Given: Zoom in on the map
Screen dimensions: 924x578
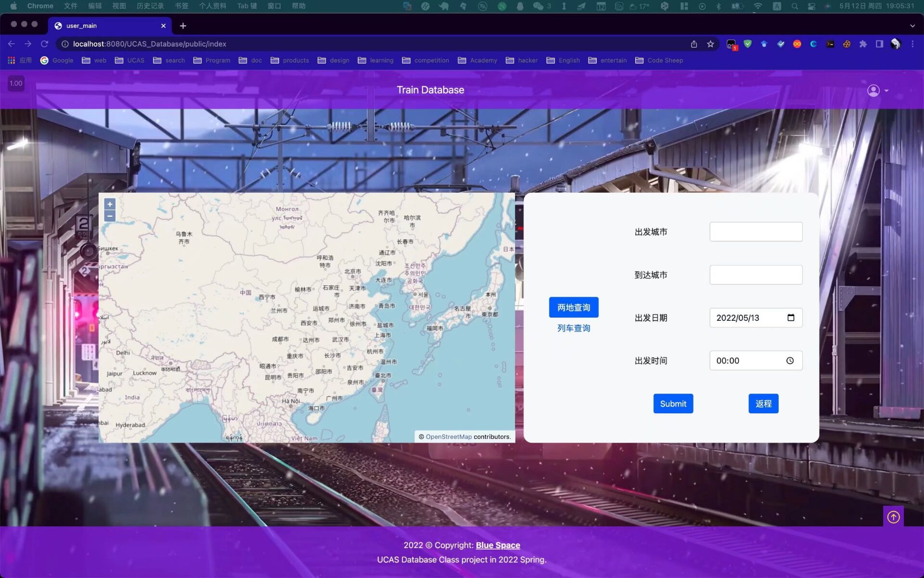Looking at the screenshot, I should click(x=110, y=204).
